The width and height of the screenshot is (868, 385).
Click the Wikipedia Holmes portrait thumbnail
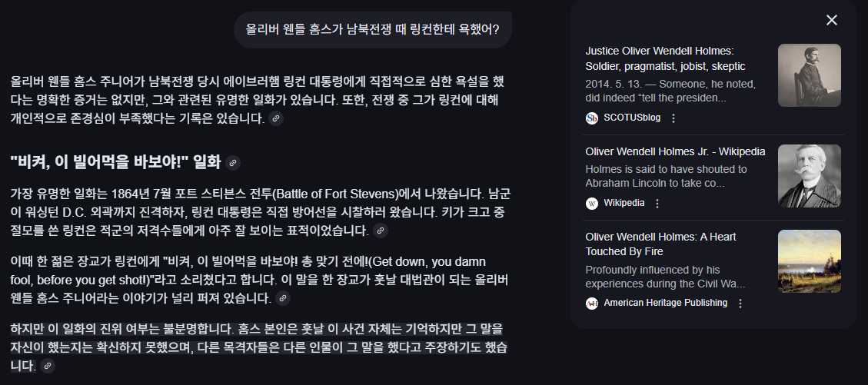tap(809, 176)
